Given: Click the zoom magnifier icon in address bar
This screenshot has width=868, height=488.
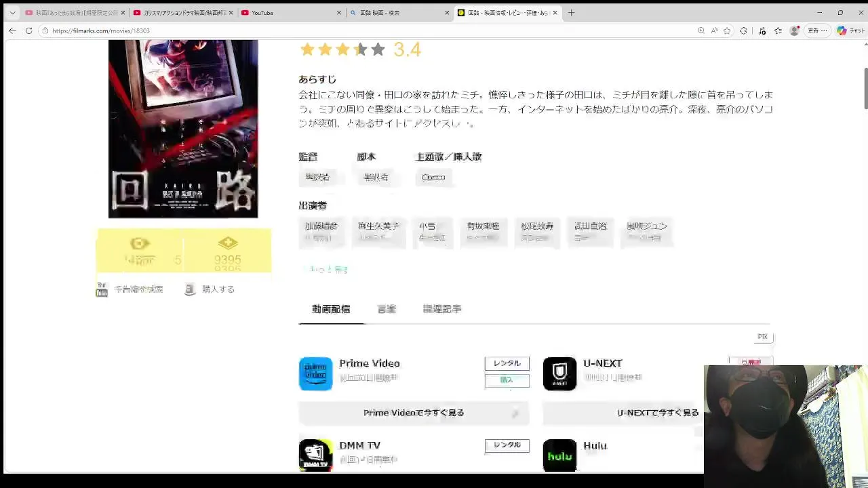Looking at the screenshot, I should coord(701,30).
